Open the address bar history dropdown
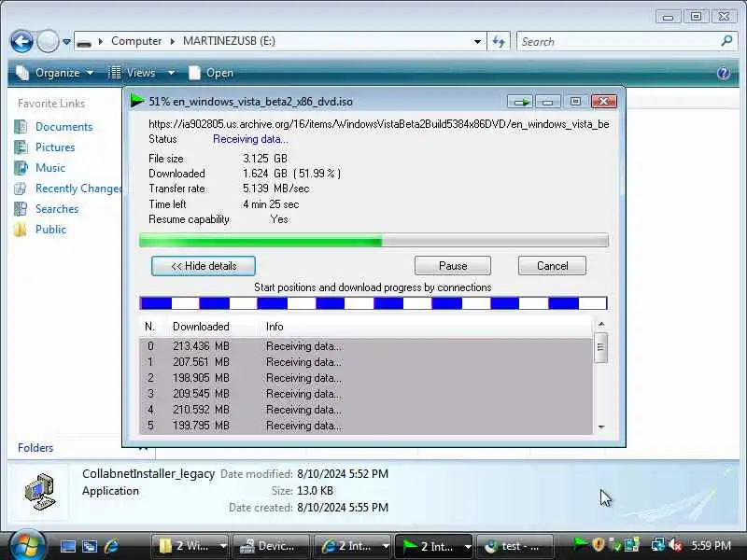The height and width of the screenshot is (560, 747). (x=477, y=41)
